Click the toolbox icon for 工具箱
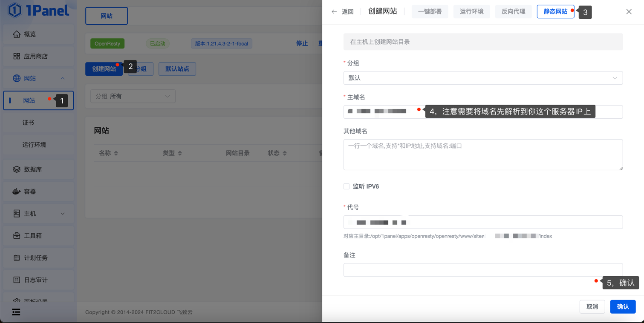 click(17, 236)
